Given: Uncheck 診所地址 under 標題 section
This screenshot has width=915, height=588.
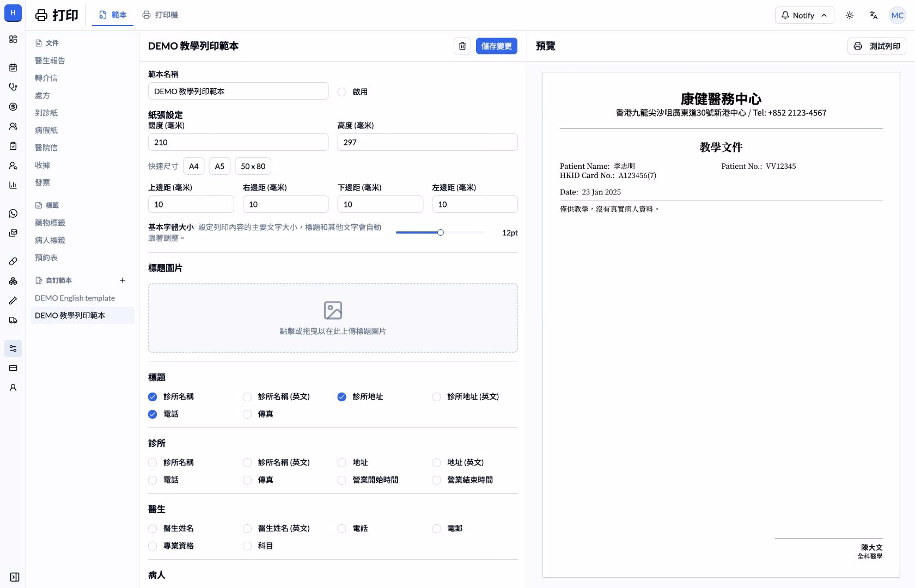Looking at the screenshot, I should tap(341, 397).
